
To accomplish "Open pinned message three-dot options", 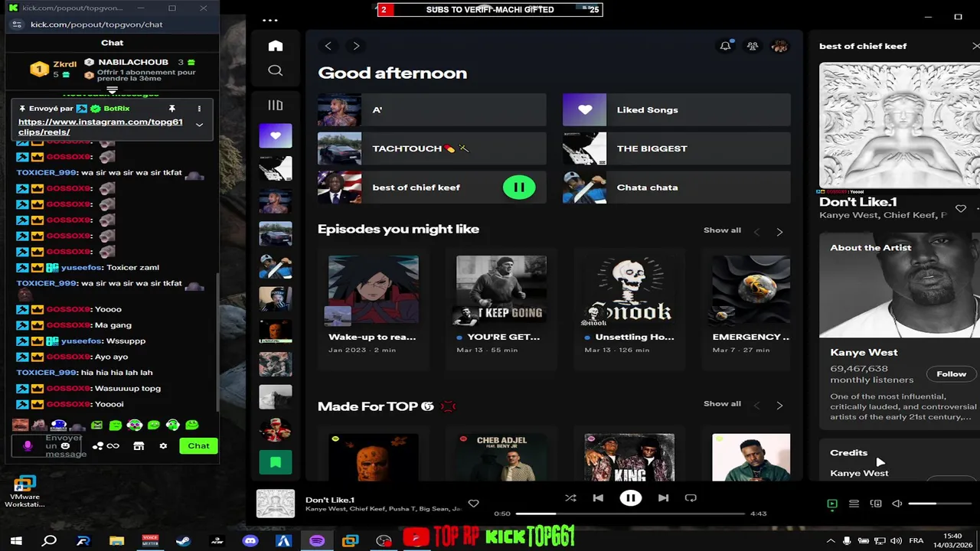I will coord(199,109).
